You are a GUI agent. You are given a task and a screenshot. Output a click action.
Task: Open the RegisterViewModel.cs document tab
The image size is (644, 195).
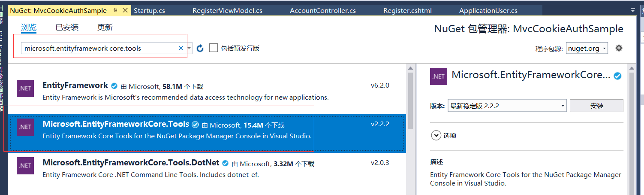227,10
